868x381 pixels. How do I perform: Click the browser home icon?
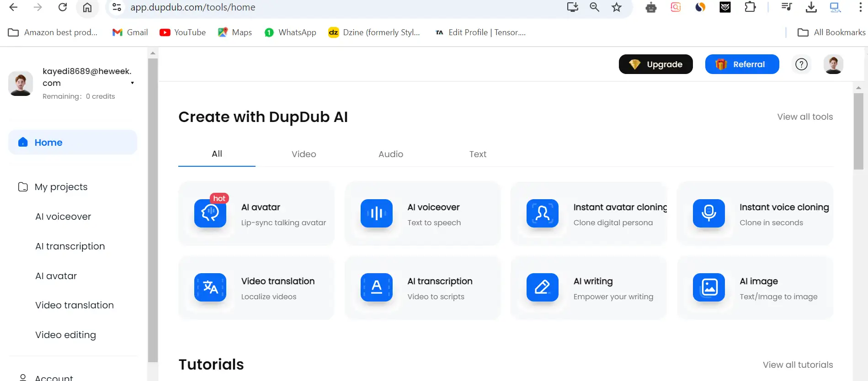click(87, 7)
